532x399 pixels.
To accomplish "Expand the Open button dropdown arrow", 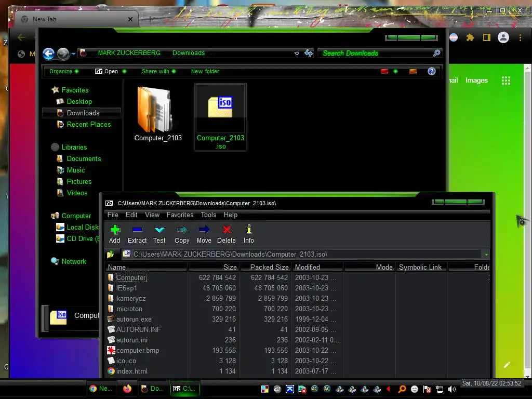I will 124,71.
